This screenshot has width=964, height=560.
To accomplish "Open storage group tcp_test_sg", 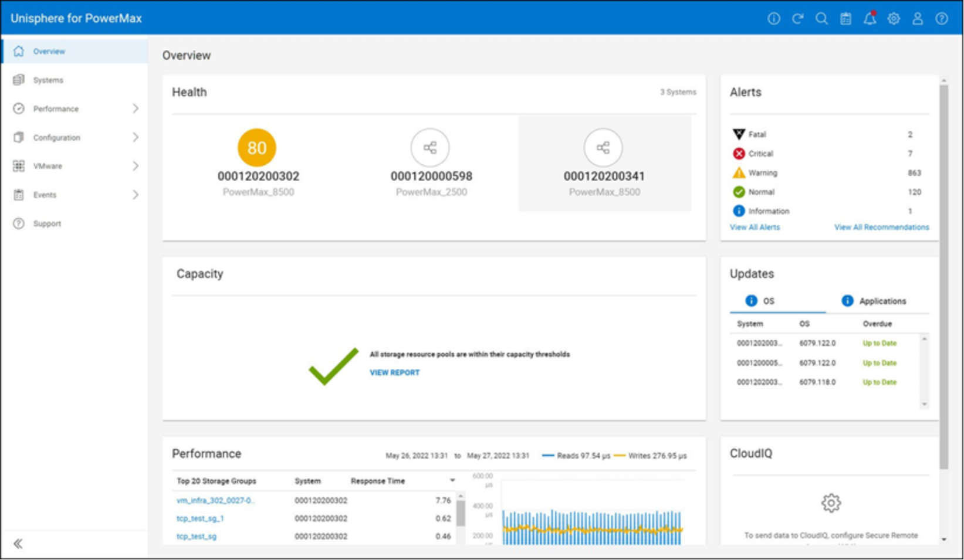I will 196,536.
